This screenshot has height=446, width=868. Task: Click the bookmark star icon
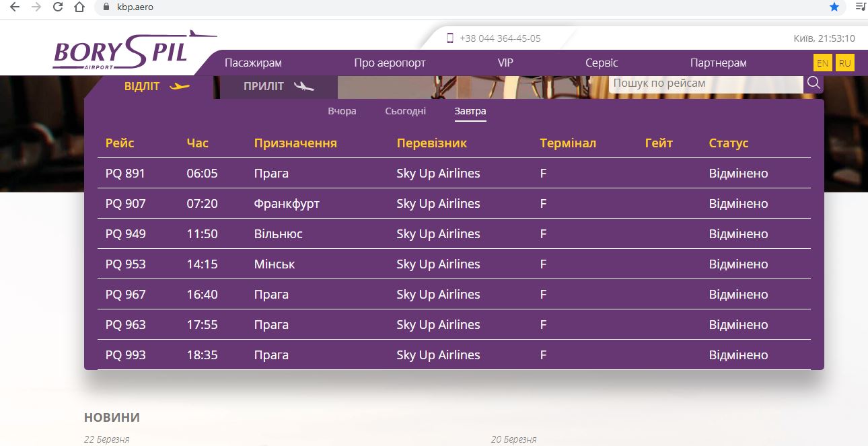coord(834,7)
